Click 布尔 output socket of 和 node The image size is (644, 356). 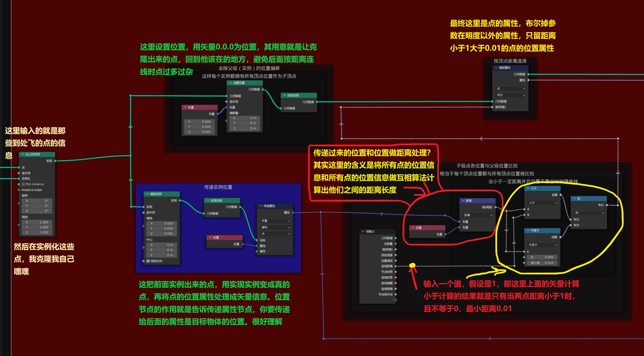click(607, 205)
